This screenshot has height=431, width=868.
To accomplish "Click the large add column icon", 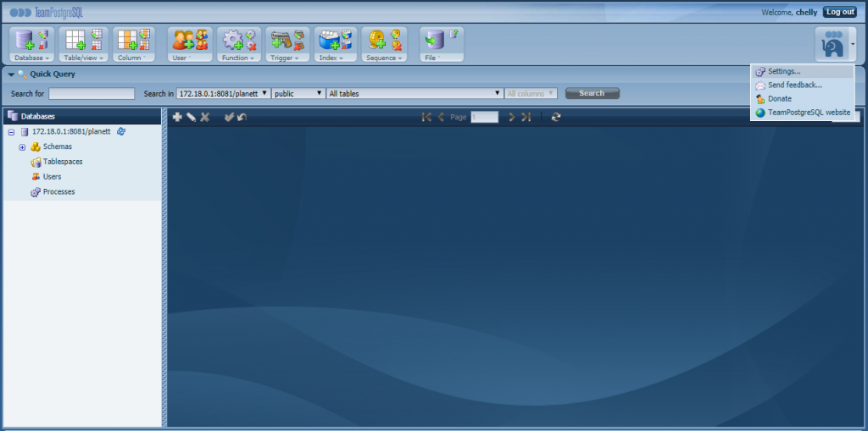I will [x=128, y=40].
